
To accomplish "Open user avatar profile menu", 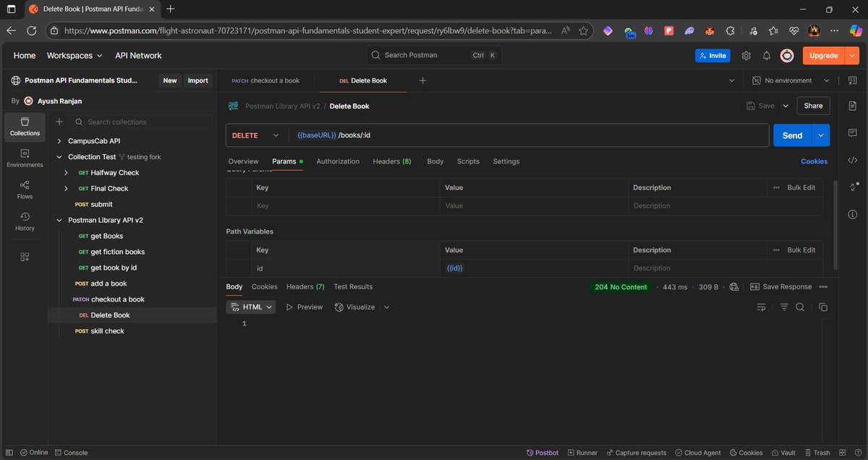I will [787, 56].
